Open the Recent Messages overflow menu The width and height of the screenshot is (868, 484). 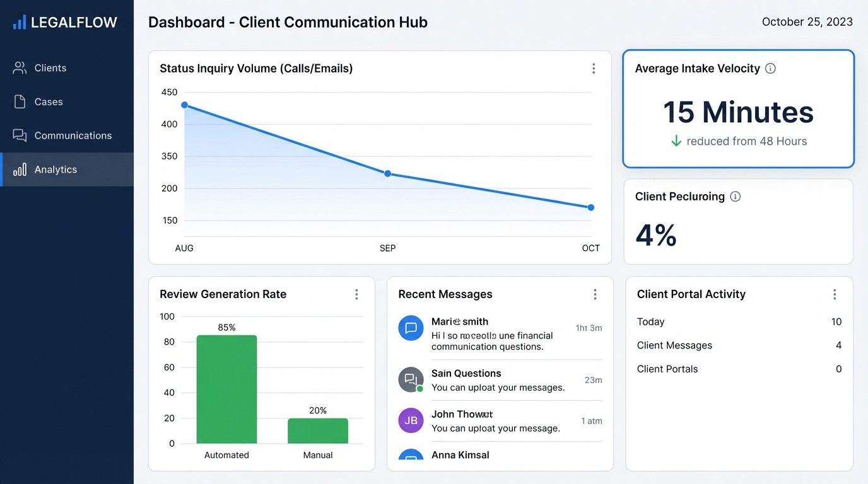(595, 294)
